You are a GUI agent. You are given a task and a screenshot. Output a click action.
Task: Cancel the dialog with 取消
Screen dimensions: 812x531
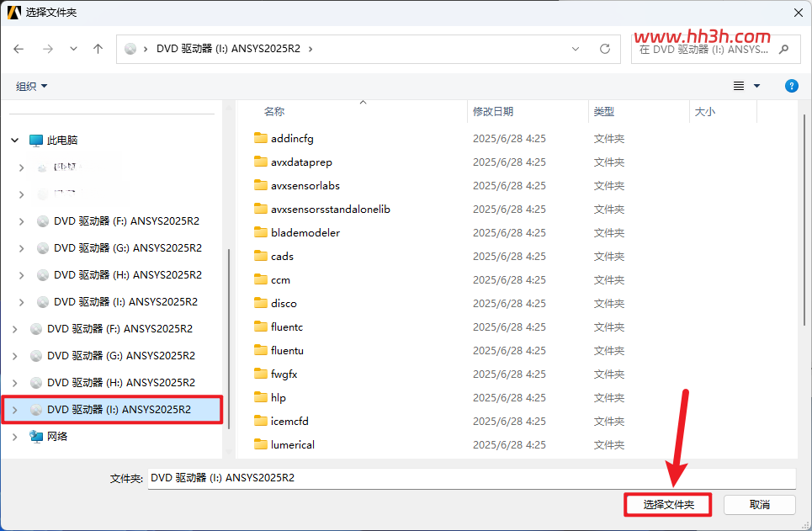coord(759,505)
